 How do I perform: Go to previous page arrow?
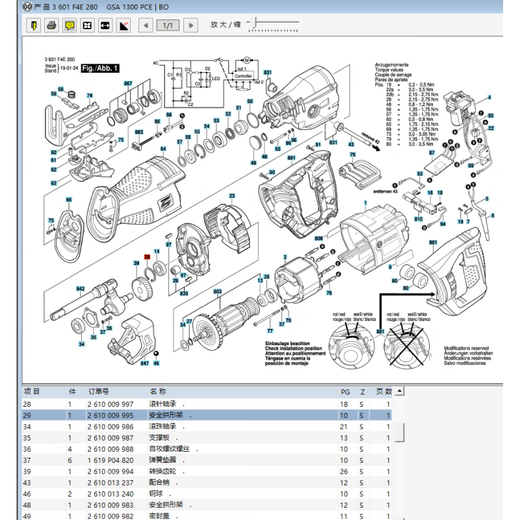[x=146, y=25]
